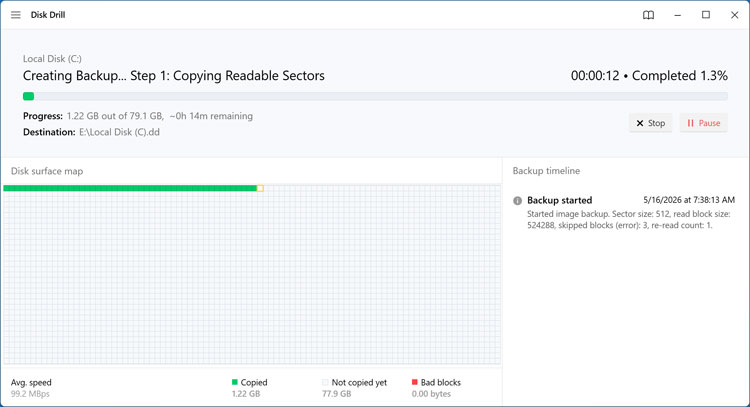This screenshot has width=750, height=407.
Task: Click the 'Local Disk (C:)' label
Action: click(x=52, y=59)
